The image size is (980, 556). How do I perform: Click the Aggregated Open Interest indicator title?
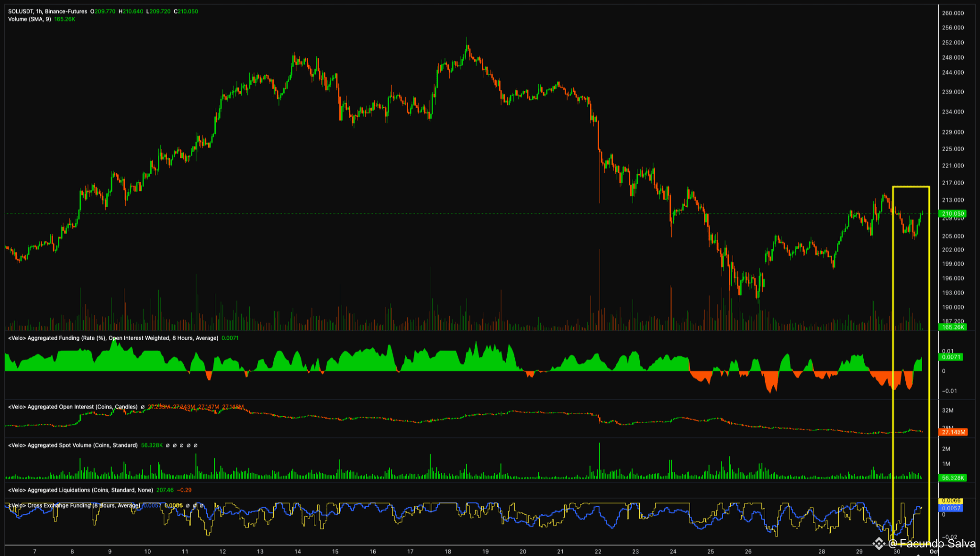tap(73, 407)
